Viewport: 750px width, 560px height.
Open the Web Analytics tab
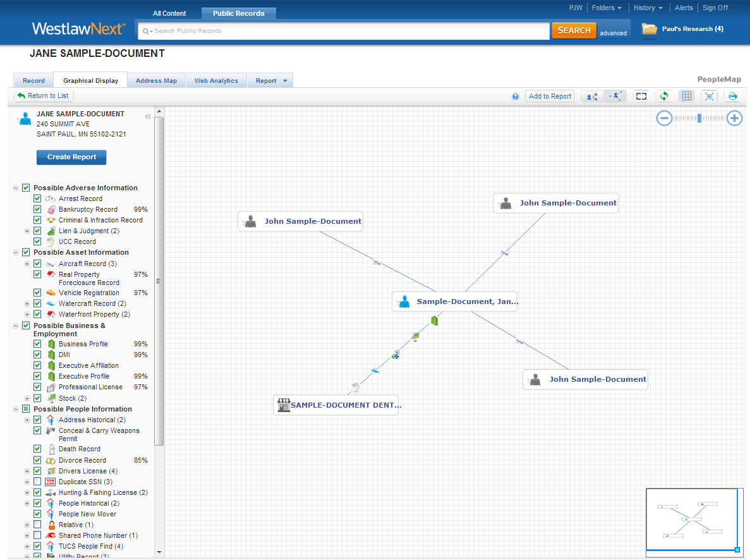coord(216,80)
